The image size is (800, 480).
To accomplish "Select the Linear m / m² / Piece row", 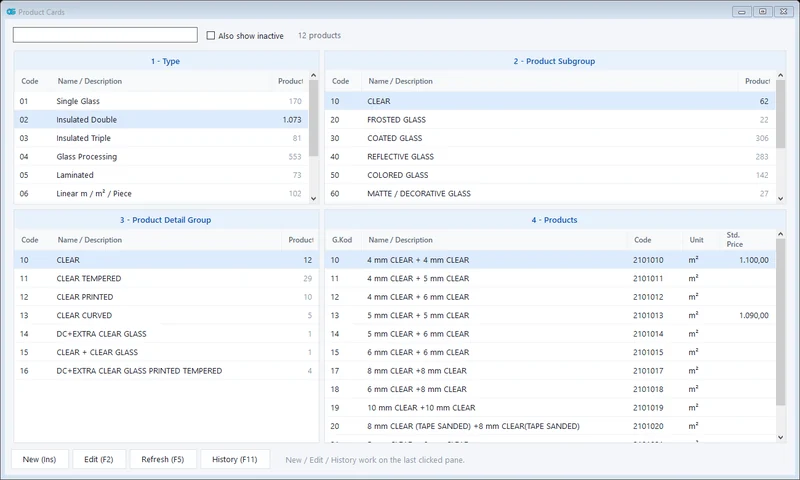I will tap(161, 193).
